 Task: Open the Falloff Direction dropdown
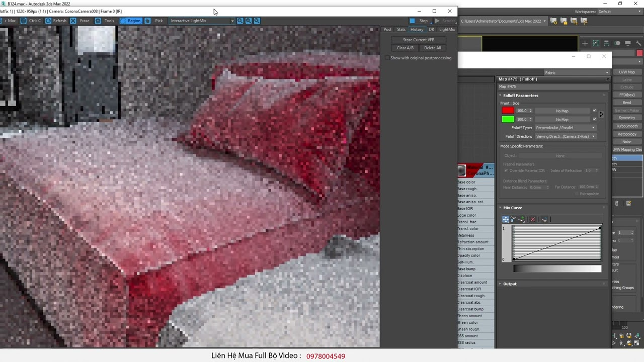(x=565, y=136)
